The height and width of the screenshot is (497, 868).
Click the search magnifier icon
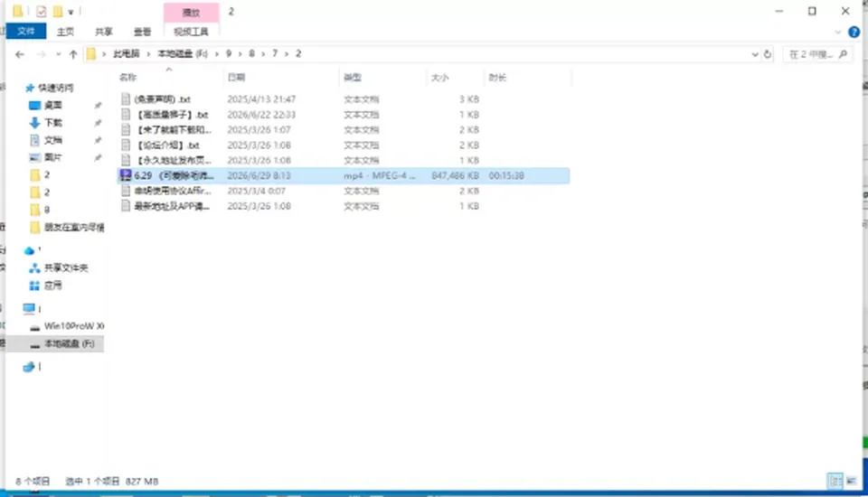(843, 54)
